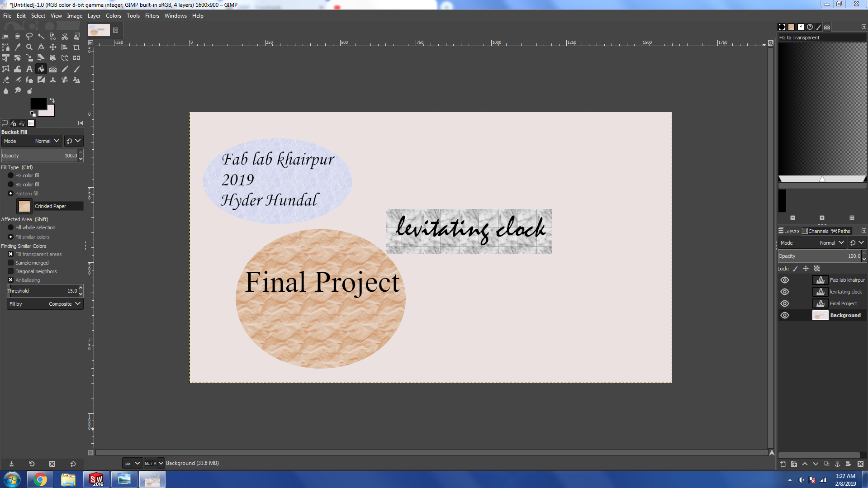Hide the levitating clock layer
The width and height of the screenshot is (868, 488).
coord(785,292)
